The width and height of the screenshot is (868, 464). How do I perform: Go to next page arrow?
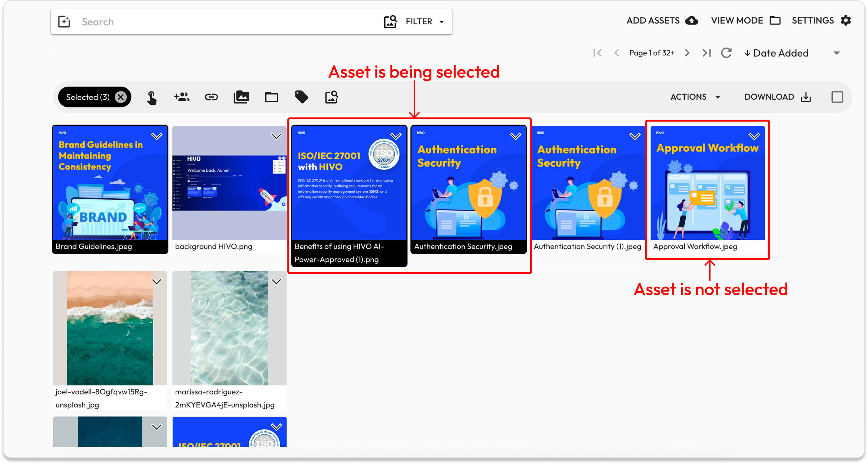pyautogui.click(x=687, y=53)
